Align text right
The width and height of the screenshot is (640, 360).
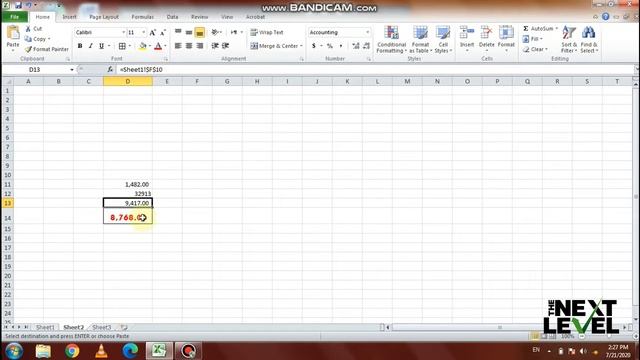[200, 46]
